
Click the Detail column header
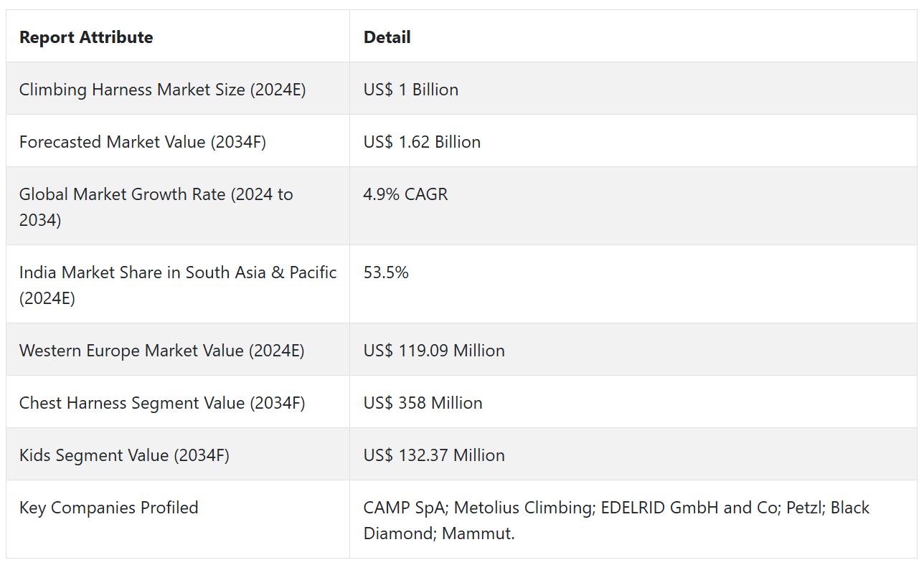(387, 37)
